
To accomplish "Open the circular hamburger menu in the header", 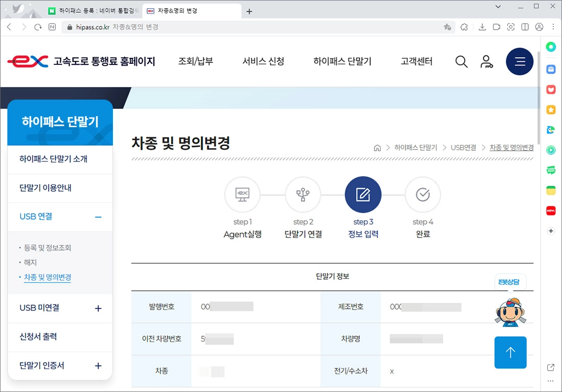I will tap(520, 61).
